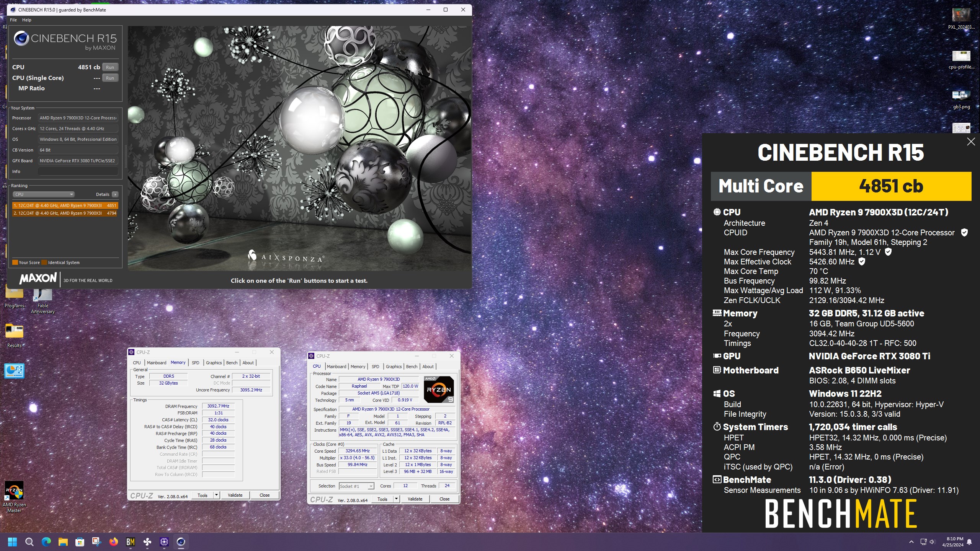Screen dimensions: 980x551
Task: Open About tab in left CPU-Z window
Action: coord(248,363)
